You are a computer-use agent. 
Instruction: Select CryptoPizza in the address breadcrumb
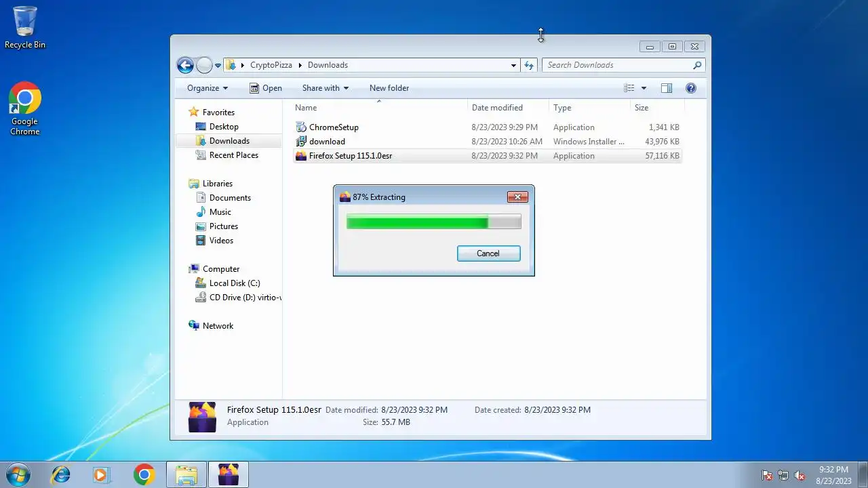pos(271,65)
